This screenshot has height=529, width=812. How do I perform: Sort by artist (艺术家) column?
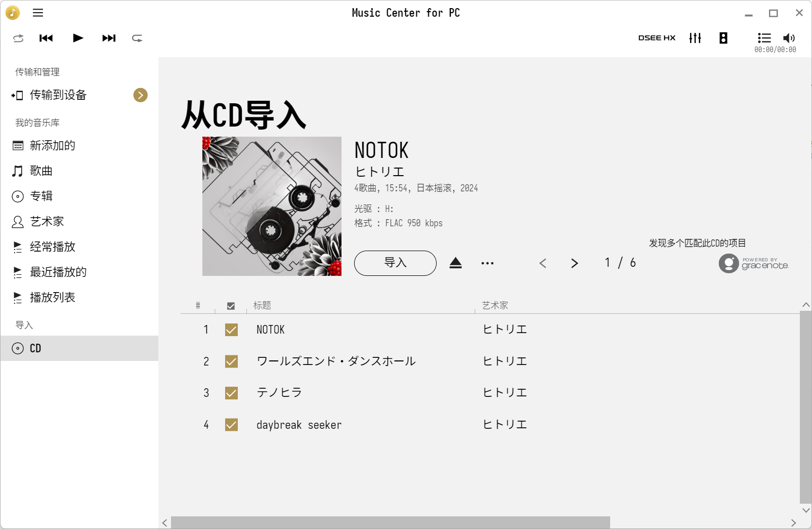coord(495,305)
